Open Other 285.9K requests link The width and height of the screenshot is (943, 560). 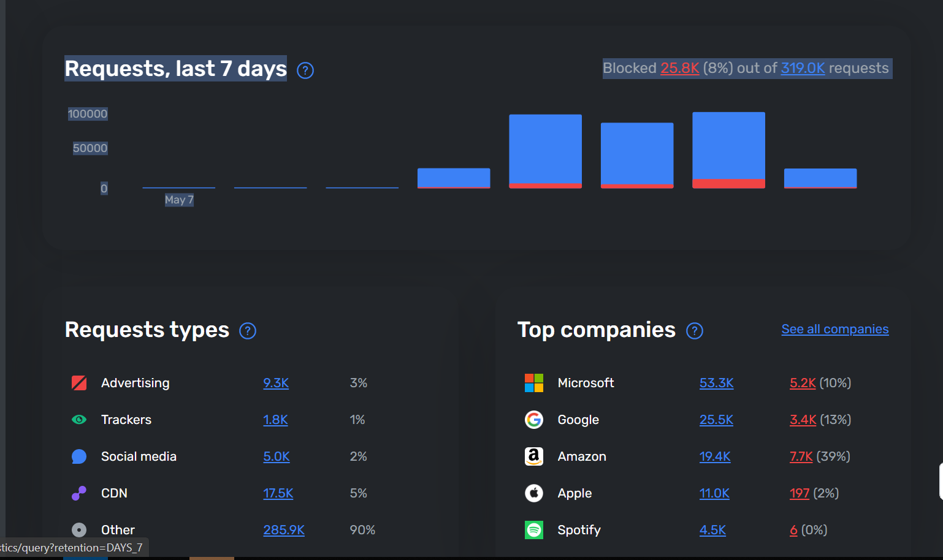(x=284, y=530)
